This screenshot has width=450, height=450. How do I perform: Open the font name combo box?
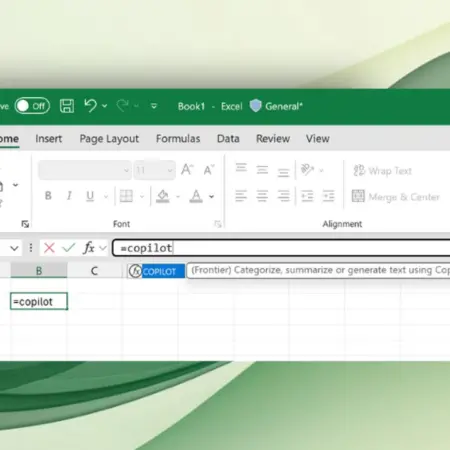coord(85,170)
